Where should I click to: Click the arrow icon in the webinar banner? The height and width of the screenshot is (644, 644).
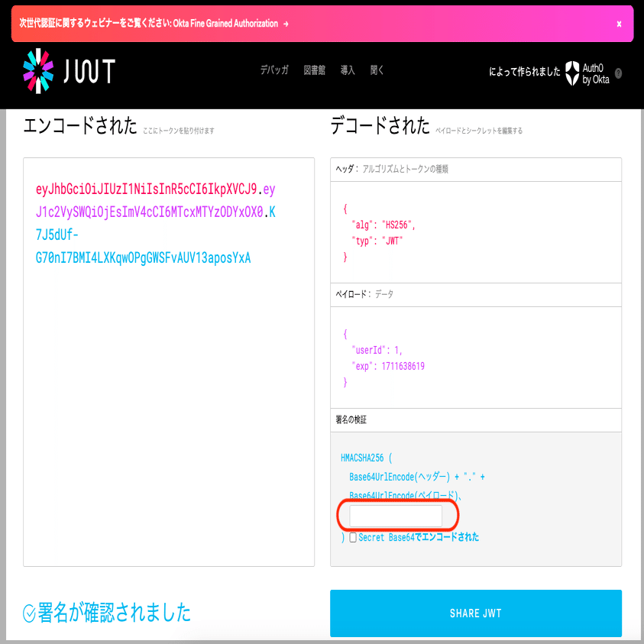point(285,24)
